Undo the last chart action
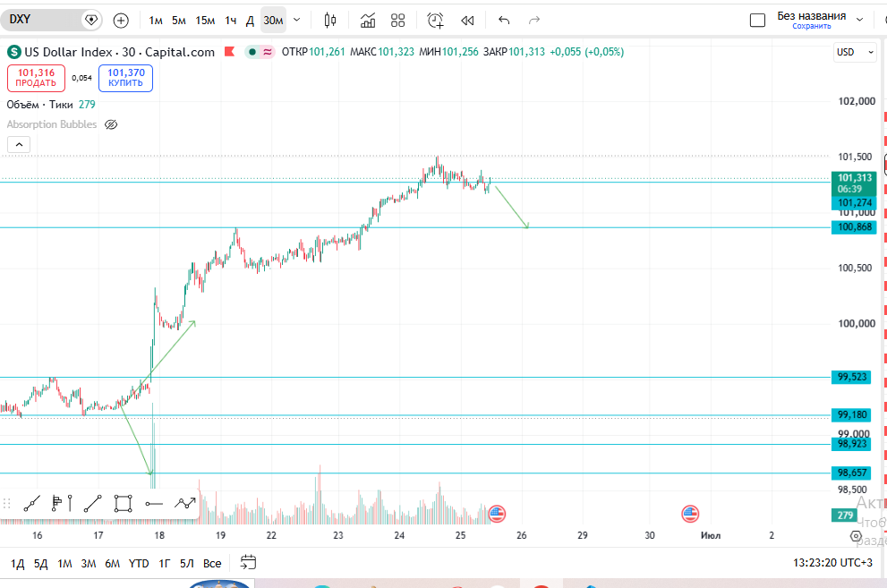 click(504, 21)
